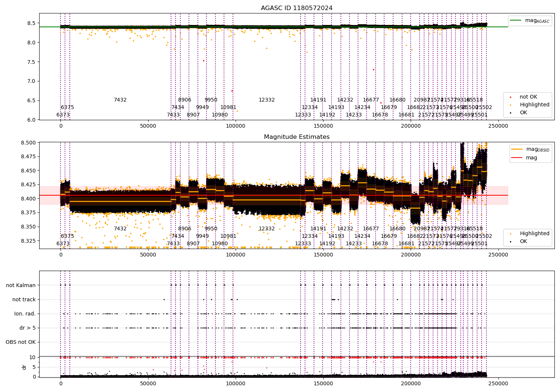Click obsid label 12332 in AGASC ID plot

click(x=267, y=100)
